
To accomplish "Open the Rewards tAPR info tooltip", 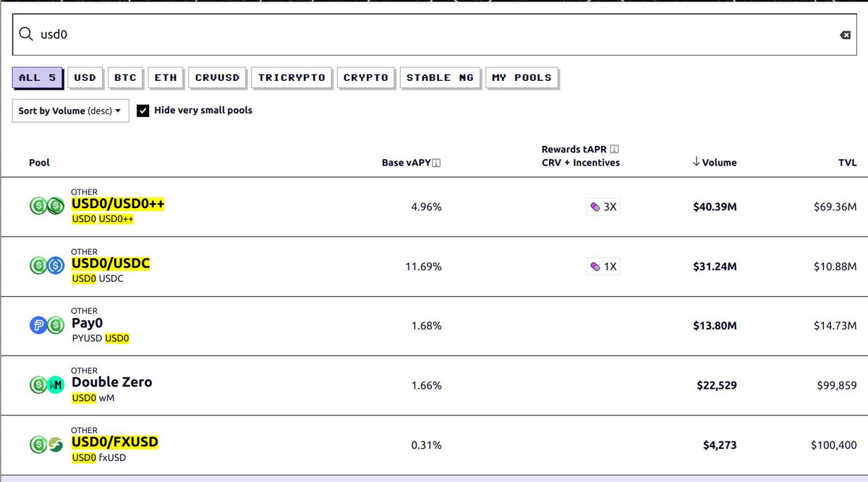I will click(x=614, y=149).
